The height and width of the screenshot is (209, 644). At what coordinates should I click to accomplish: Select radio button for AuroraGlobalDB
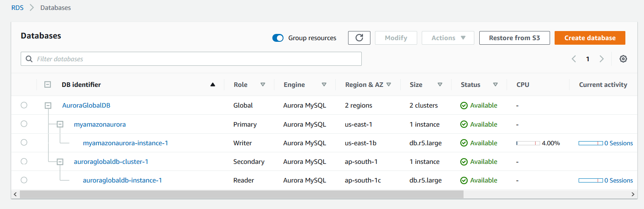pyautogui.click(x=24, y=105)
